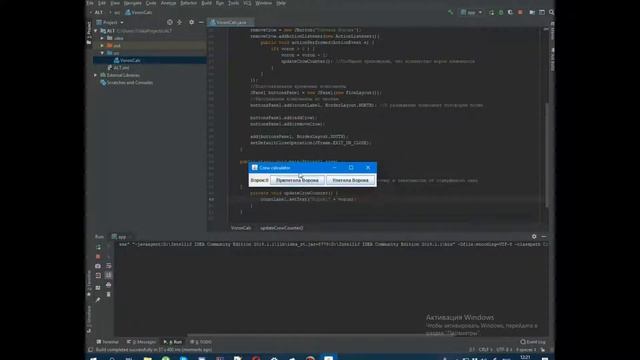This screenshot has height=360, width=640.
Task: Expand the orange out folder
Action: coord(102,46)
